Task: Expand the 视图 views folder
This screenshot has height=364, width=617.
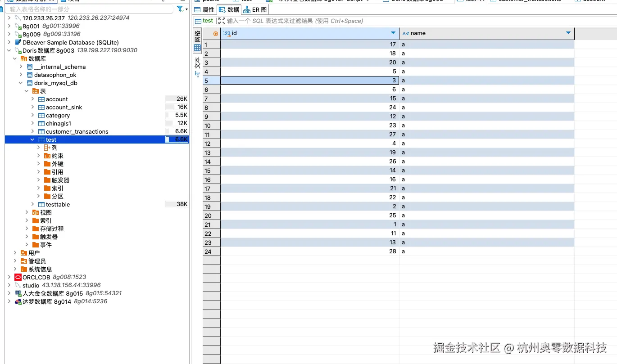Action: [26, 212]
